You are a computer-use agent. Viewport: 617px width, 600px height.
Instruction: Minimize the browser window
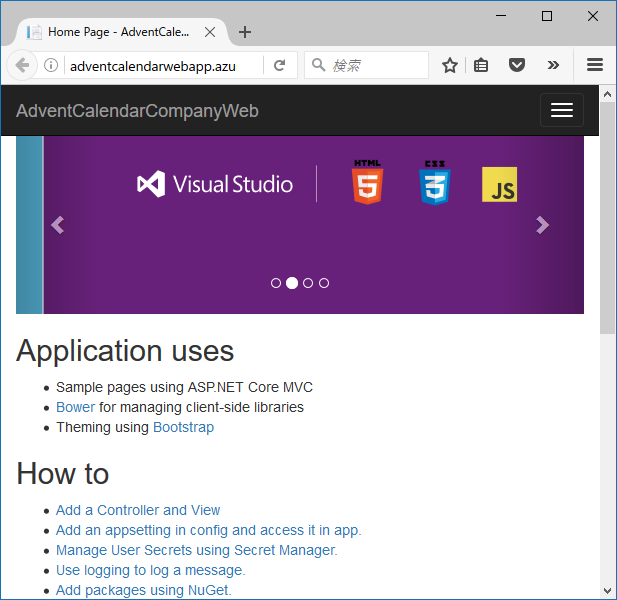501,16
